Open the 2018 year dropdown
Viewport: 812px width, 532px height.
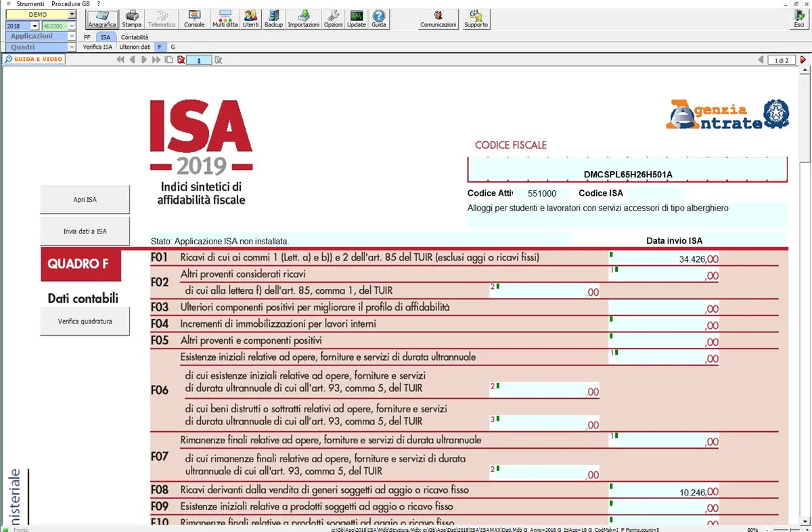tap(35, 26)
